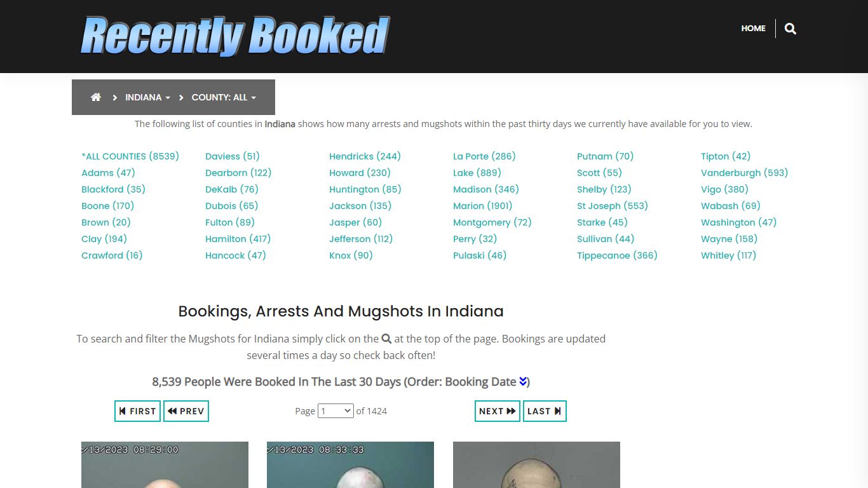Open Vanderburgh (593) county link
This screenshot has height=488, width=868.
pyautogui.click(x=745, y=173)
